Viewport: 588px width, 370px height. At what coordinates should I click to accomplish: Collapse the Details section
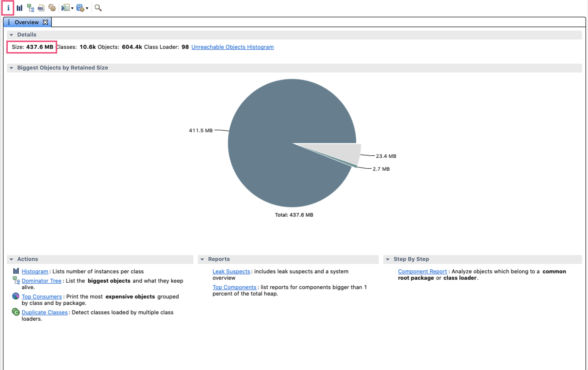[x=11, y=35]
